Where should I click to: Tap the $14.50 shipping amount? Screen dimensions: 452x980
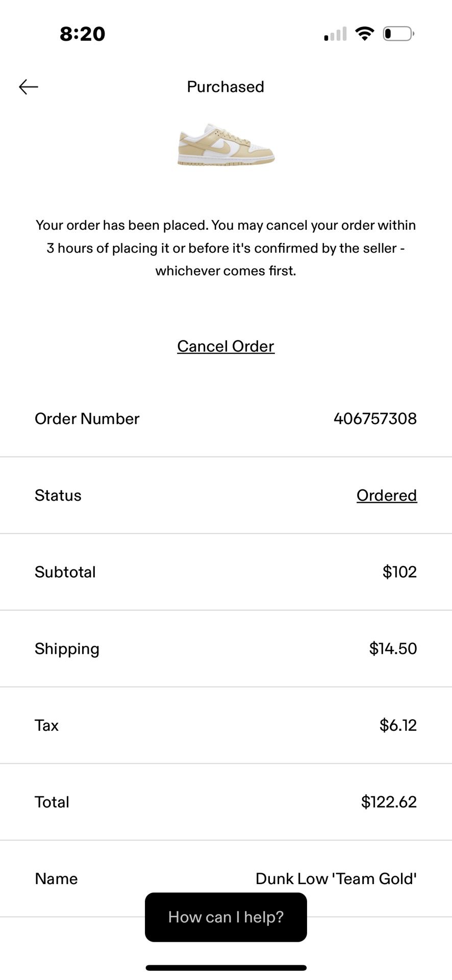pos(393,648)
